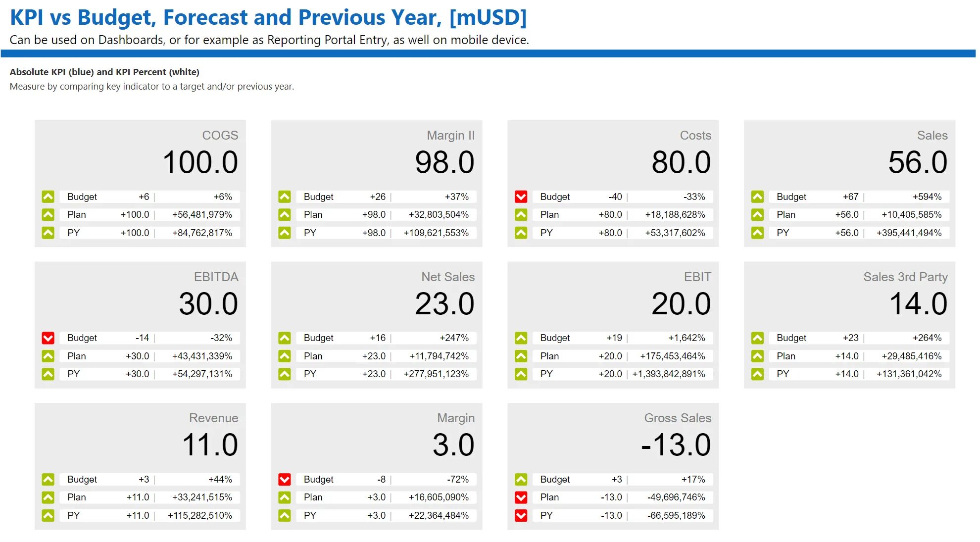Click the -33% Costs Budget percent
Screen dimensions: 980x542
(x=694, y=197)
